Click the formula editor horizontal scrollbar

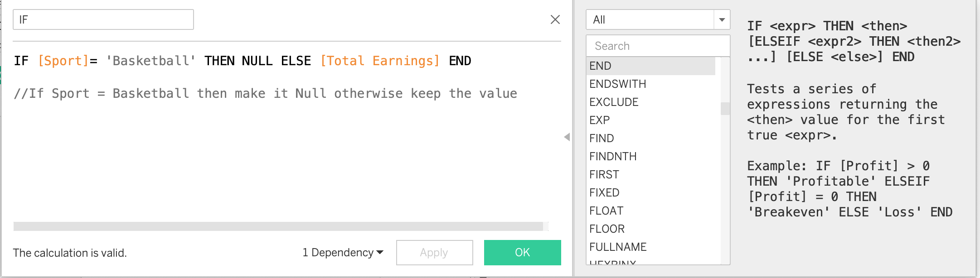[278, 226]
